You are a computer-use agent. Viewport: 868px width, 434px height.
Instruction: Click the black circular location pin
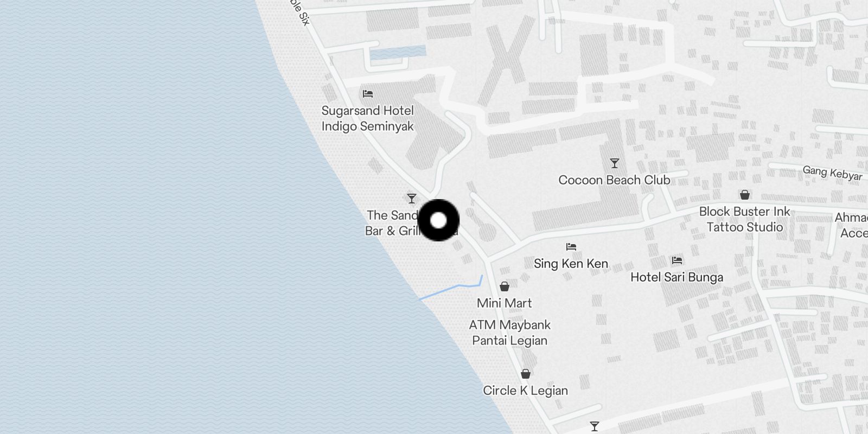click(438, 220)
